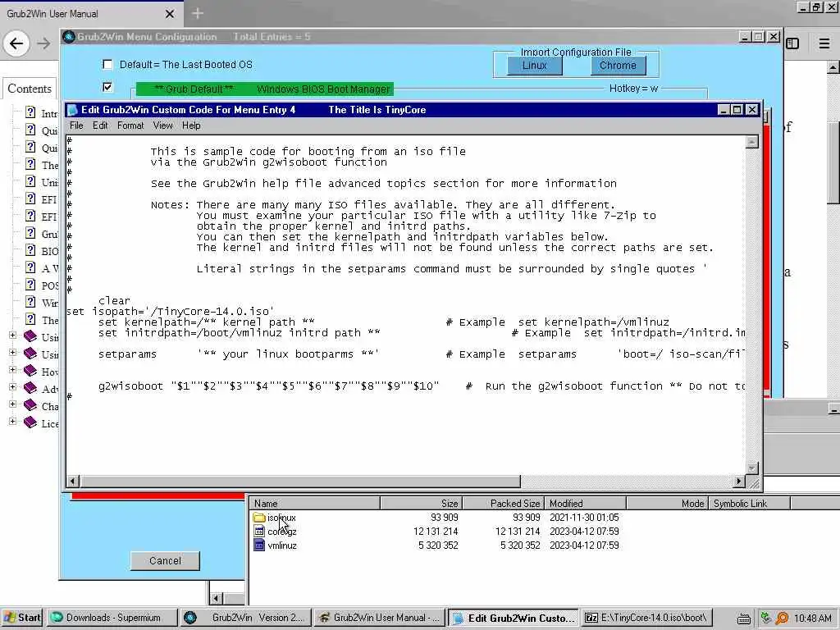Expand the 'Cha' book topic in Contents

click(12, 404)
